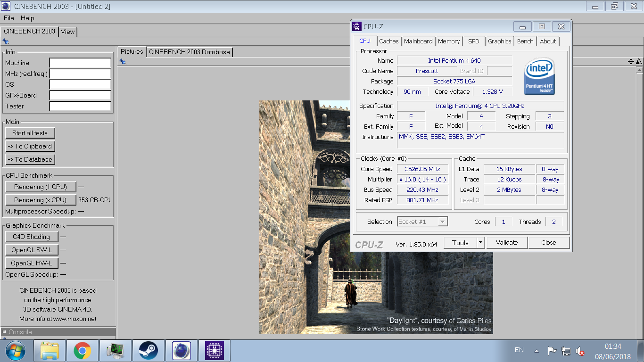The image size is (644, 362).
Task: Run the OpenGL SW-L test
Action: (x=32, y=250)
